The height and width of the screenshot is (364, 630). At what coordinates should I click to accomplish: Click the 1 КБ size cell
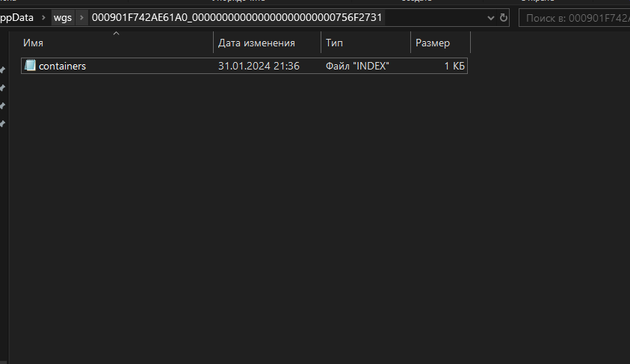pyautogui.click(x=454, y=66)
